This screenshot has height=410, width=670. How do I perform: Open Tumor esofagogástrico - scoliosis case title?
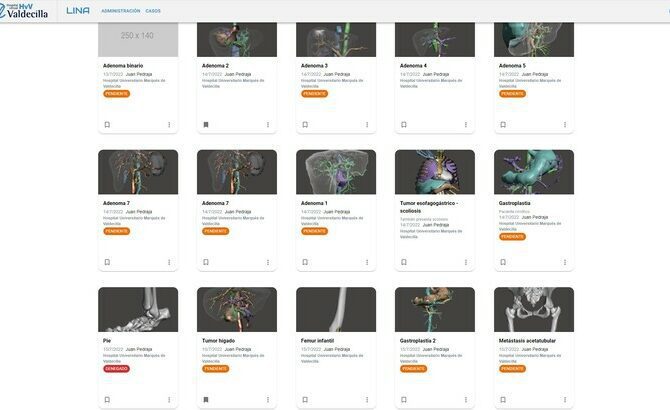click(429, 207)
